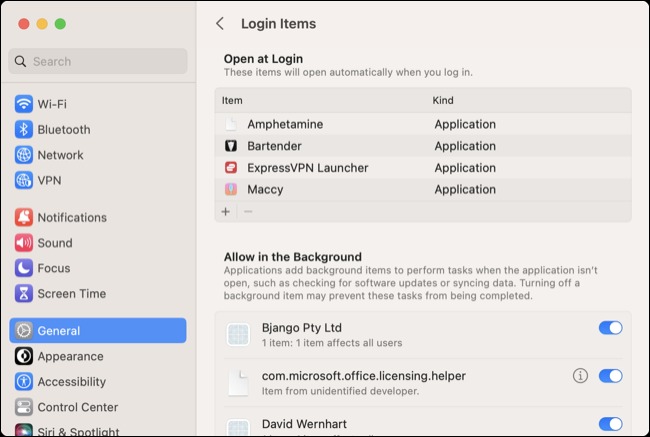
Task: Select the Amphetamine row
Action: coord(423,124)
